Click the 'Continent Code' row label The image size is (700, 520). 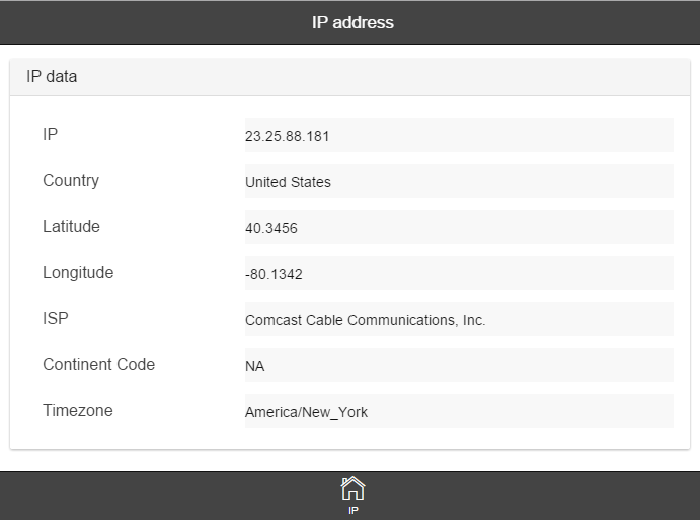pos(99,364)
